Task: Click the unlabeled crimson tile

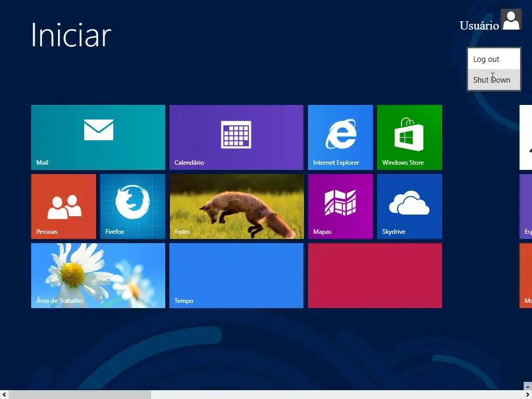Action: [x=375, y=275]
